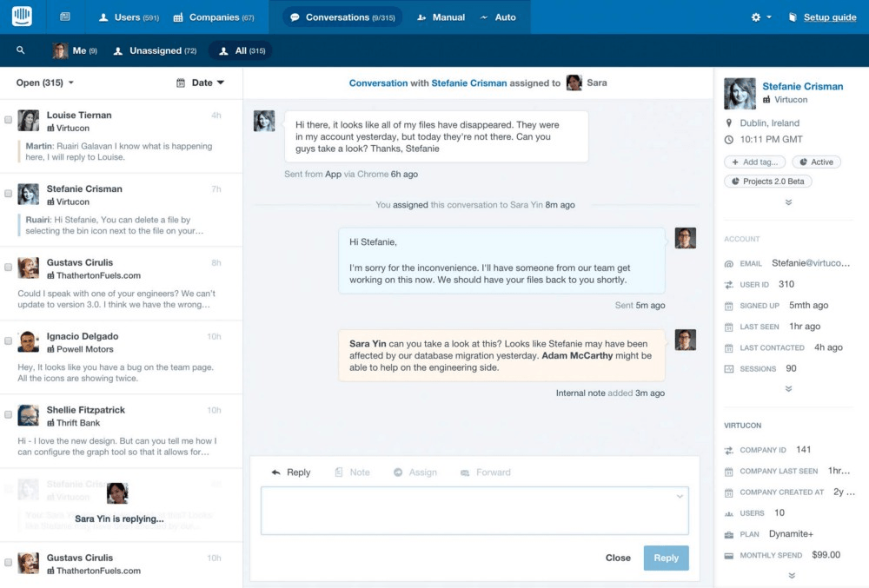Open the Users tab

(x=129, y=17)
